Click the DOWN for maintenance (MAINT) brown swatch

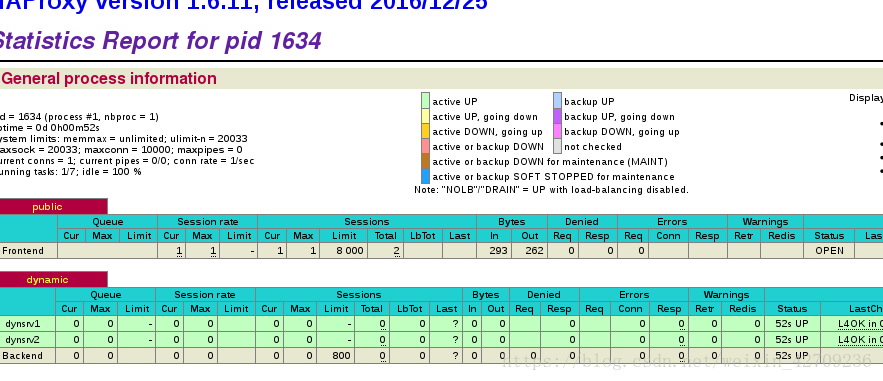click(x=425, y=162)
